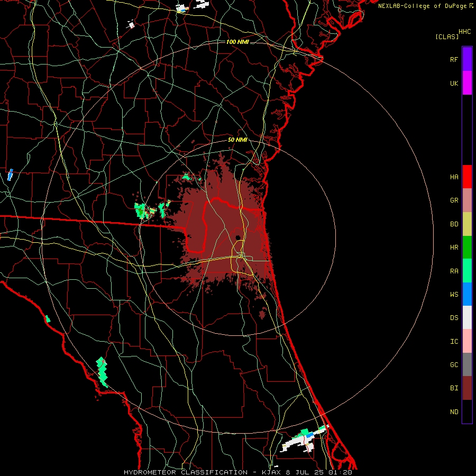Image resolution: width=476 pixels, height=476 pixels.
Task: Click the 'BI' legend label
Action: tap(454, 388)
